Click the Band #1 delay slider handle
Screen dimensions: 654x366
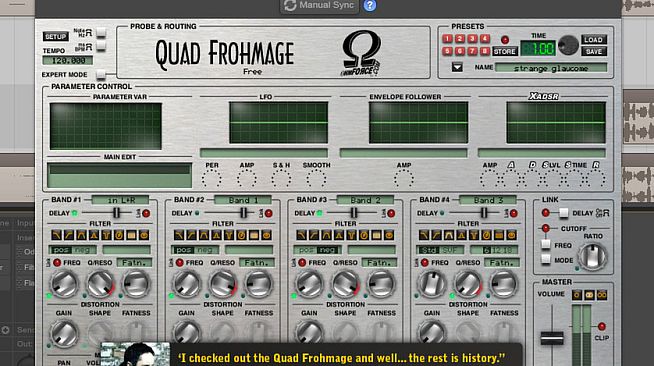[x=117, y=213]
